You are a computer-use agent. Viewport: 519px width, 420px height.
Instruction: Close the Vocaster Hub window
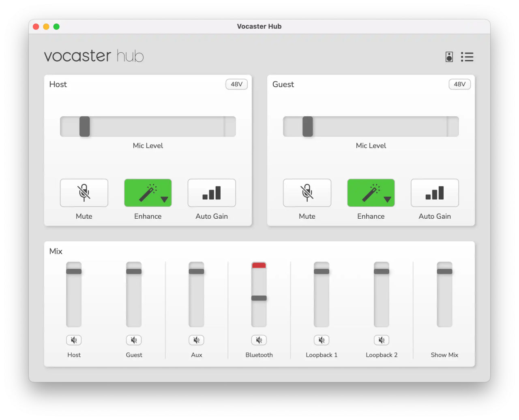[x=36, y=27]
